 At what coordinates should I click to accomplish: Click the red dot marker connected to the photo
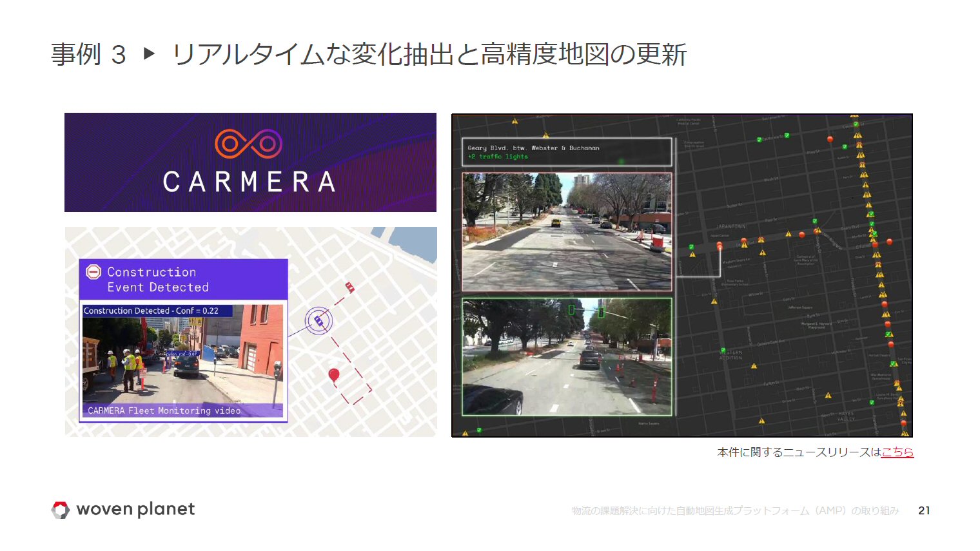pyautogui.click(x=720, y=246)
